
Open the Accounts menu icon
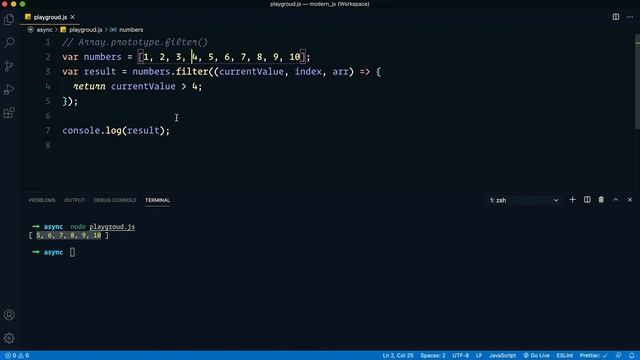[x=9, y=315]
